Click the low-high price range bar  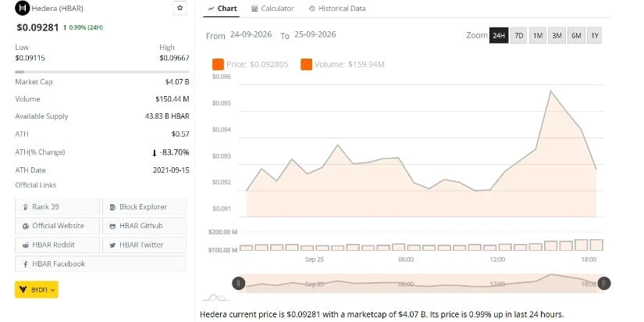(102, 72)
